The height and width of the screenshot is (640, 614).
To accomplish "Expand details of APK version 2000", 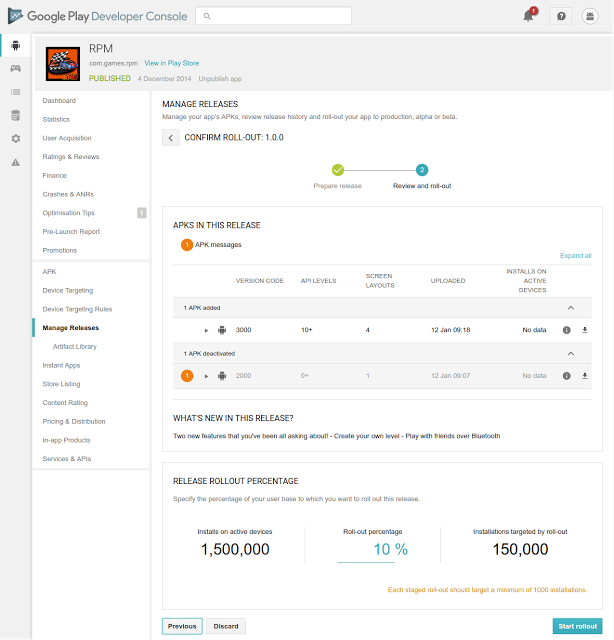I will pos(206,376).
